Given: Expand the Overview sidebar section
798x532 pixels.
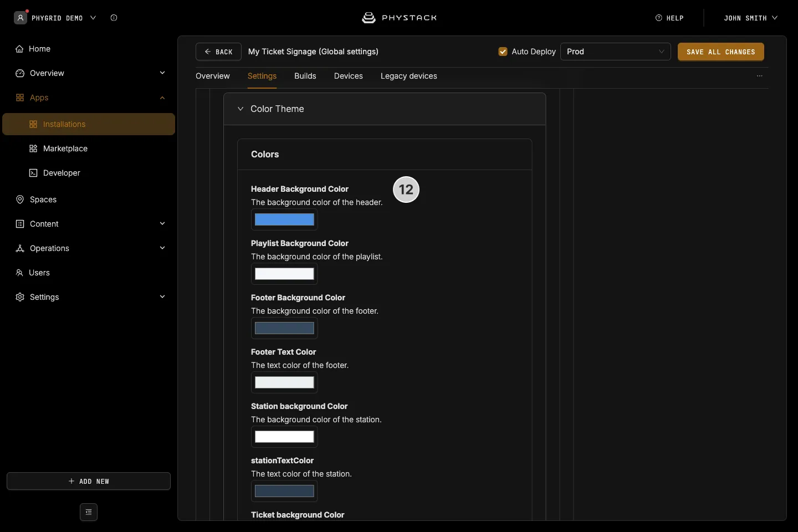Looking at the screenshot, I should click(162, 73).
